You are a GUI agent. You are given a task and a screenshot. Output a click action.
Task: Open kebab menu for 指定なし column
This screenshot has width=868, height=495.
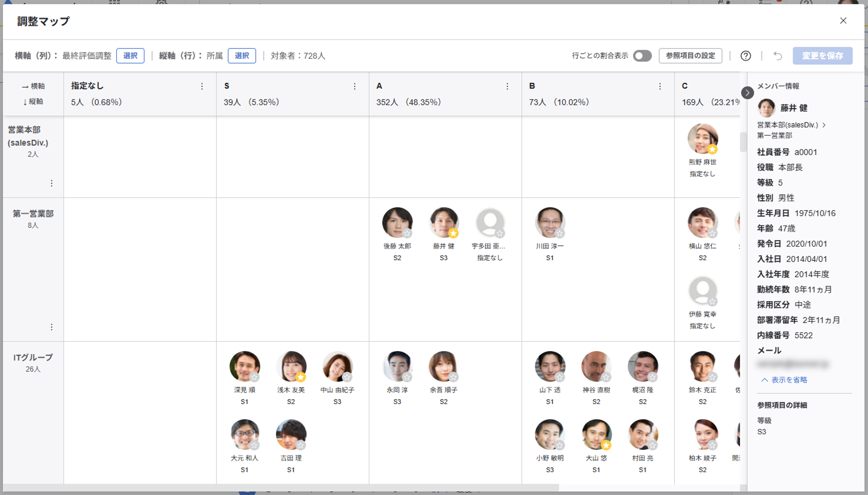click(x=202, y=86)
